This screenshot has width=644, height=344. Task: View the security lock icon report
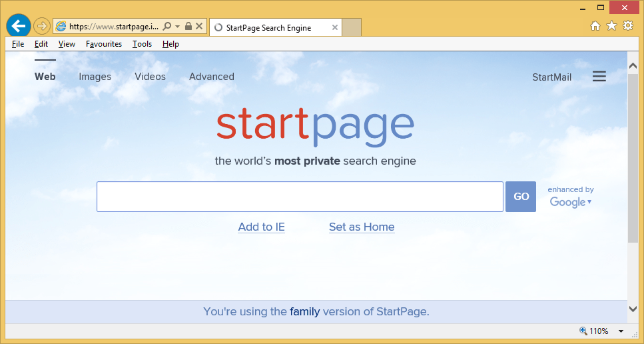tap(188, 26)
